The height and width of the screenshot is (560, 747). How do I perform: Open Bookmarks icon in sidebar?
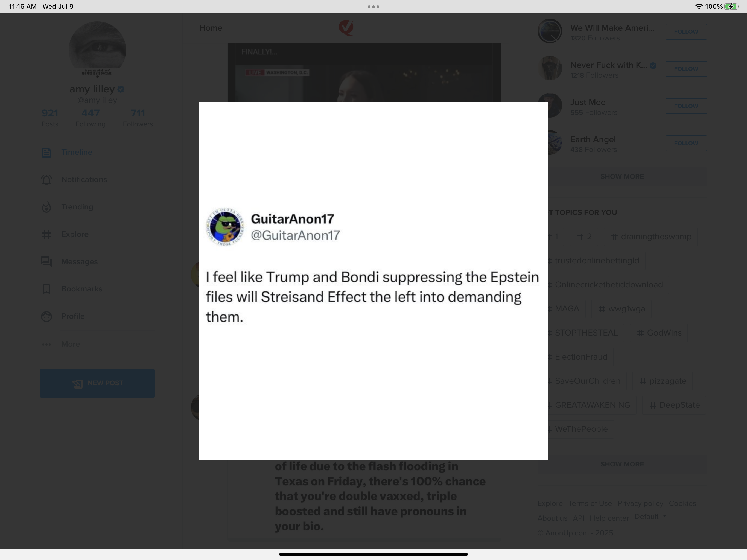[x=46, y=289]
